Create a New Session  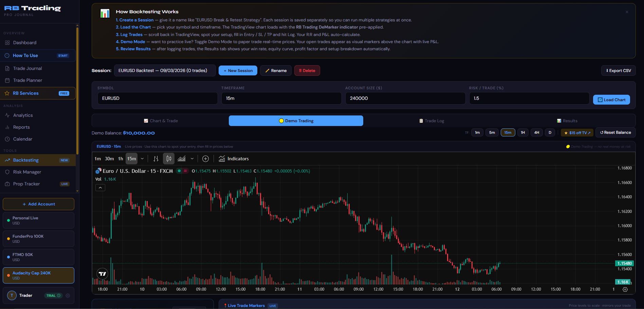click(238, 70)
